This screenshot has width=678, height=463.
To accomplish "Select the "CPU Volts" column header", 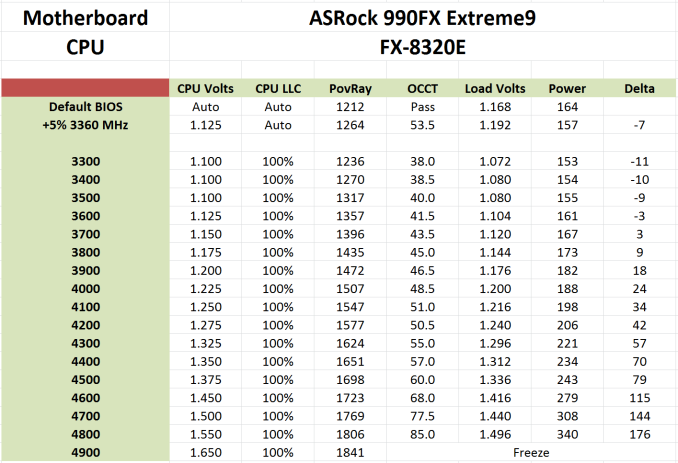I will 205,89.
